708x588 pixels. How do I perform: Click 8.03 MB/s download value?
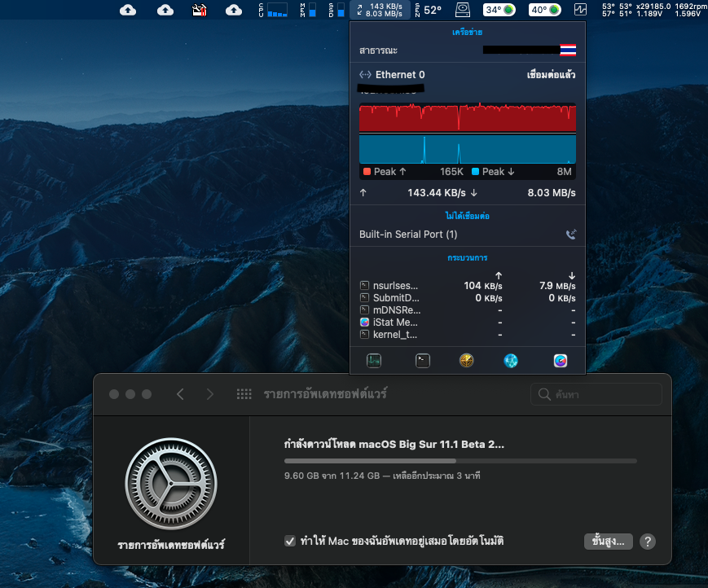[552, 193]
